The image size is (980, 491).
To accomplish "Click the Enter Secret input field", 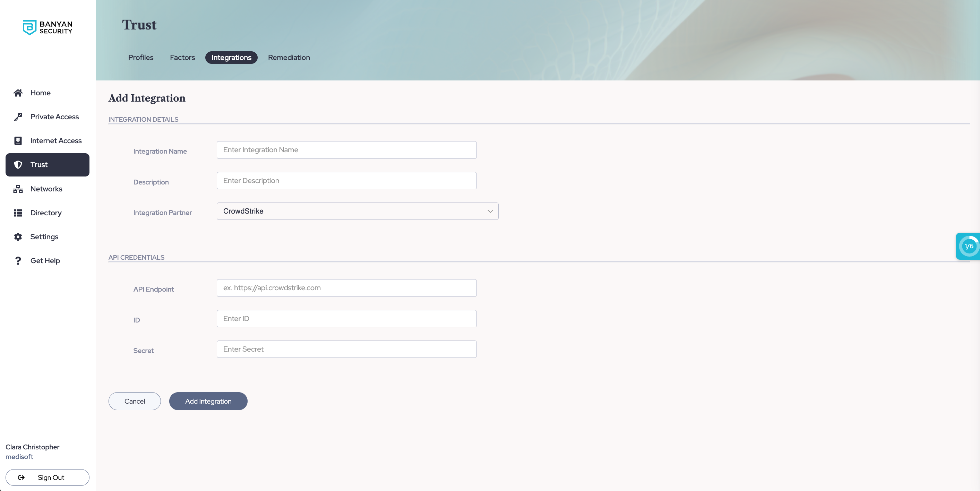I will (x=346, y=349).
